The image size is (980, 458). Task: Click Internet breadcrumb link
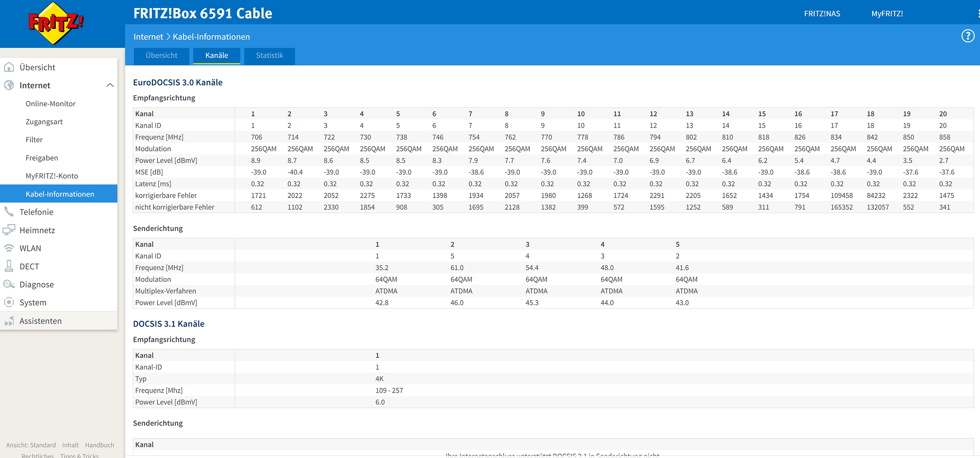pyautogui.click(x=148, y=37)
